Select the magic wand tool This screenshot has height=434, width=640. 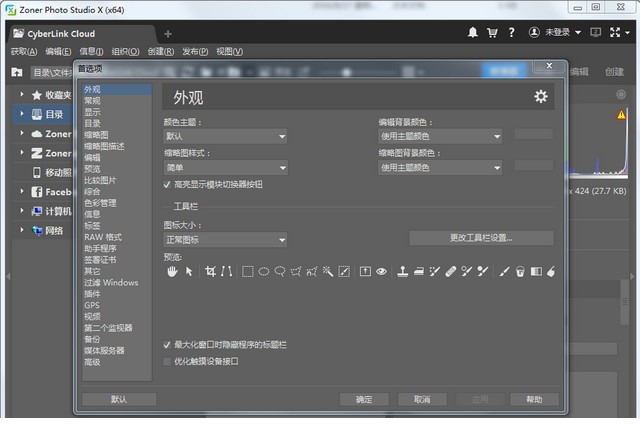328,272
